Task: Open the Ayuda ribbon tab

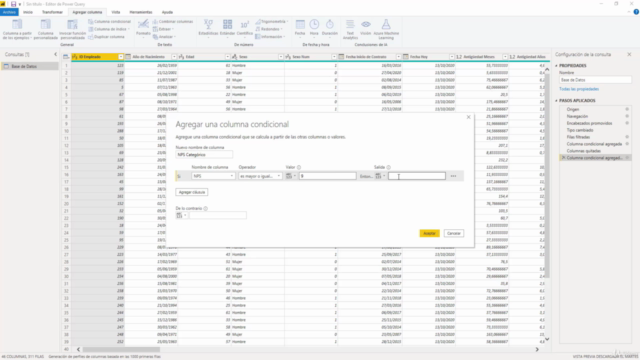Action: pyautogui.click(x=167, y=12)
